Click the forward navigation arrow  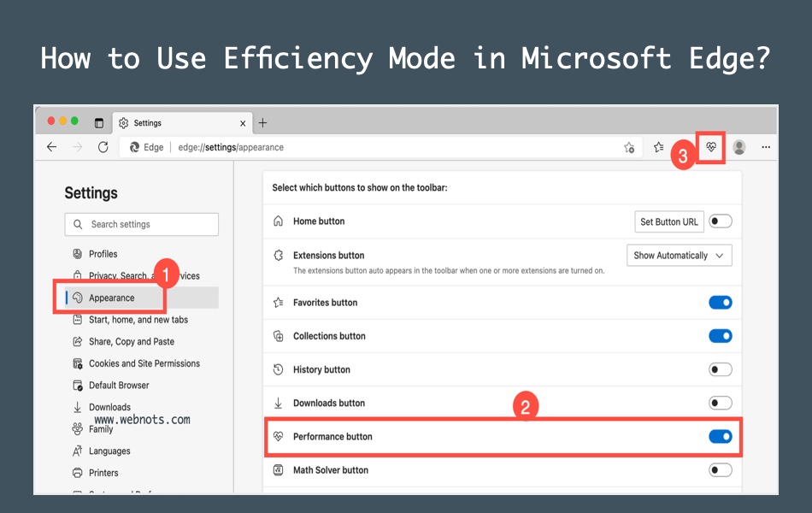point(78,147)
